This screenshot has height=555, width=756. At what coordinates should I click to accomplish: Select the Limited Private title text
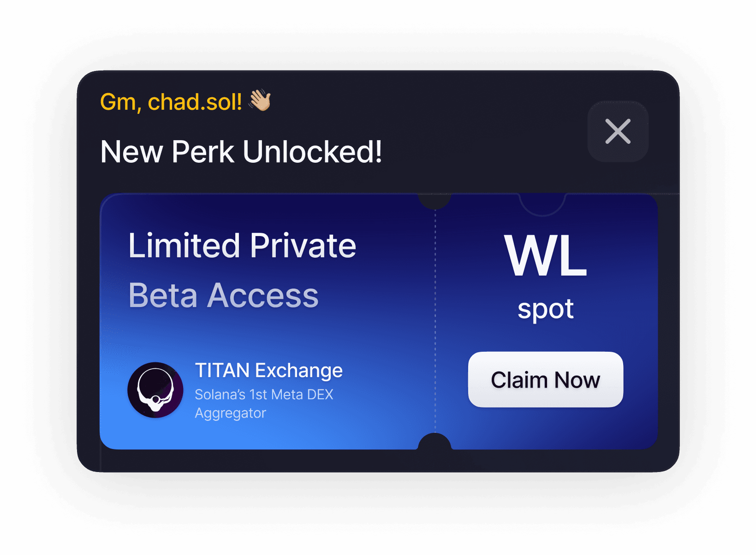tap(242, 245)
